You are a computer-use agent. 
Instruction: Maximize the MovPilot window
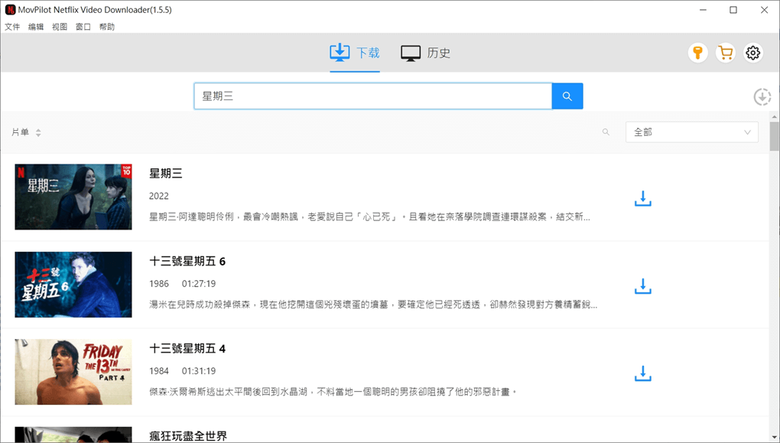point(733,10)
